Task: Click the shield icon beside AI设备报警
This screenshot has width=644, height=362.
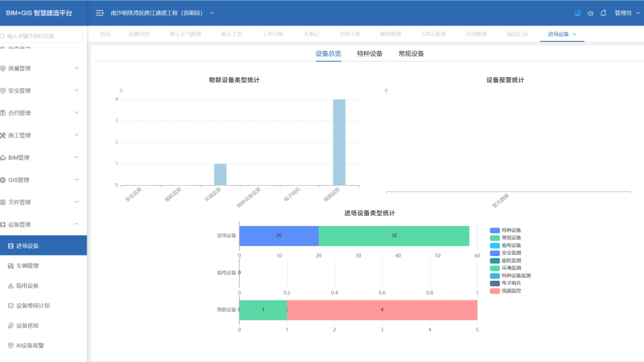Action: (x=11, y=345)
